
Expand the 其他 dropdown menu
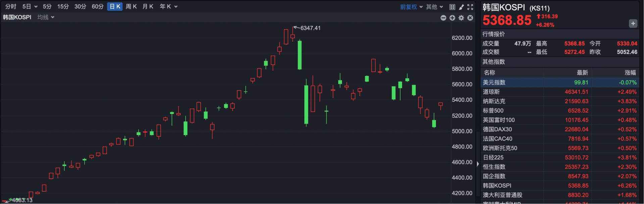tap(434, 7)
